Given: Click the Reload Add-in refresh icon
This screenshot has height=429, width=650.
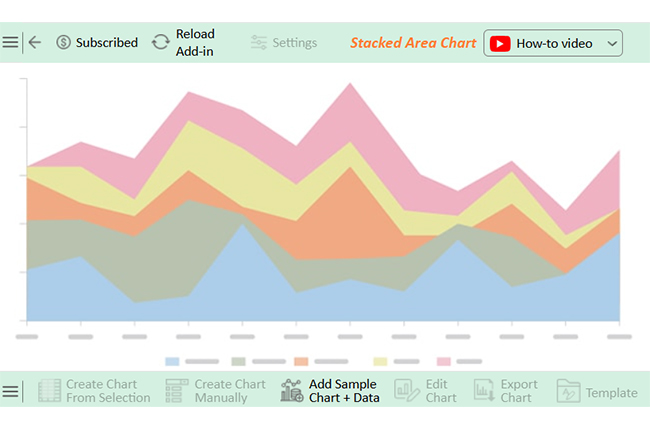Looking at the screenshot, I should [x=160, y=43].
